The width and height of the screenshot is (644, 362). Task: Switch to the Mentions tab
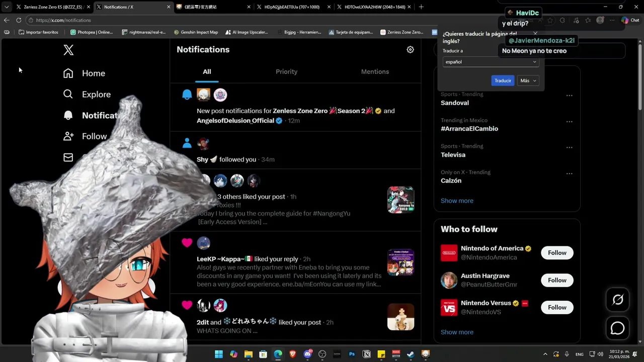tap(375, 71)
